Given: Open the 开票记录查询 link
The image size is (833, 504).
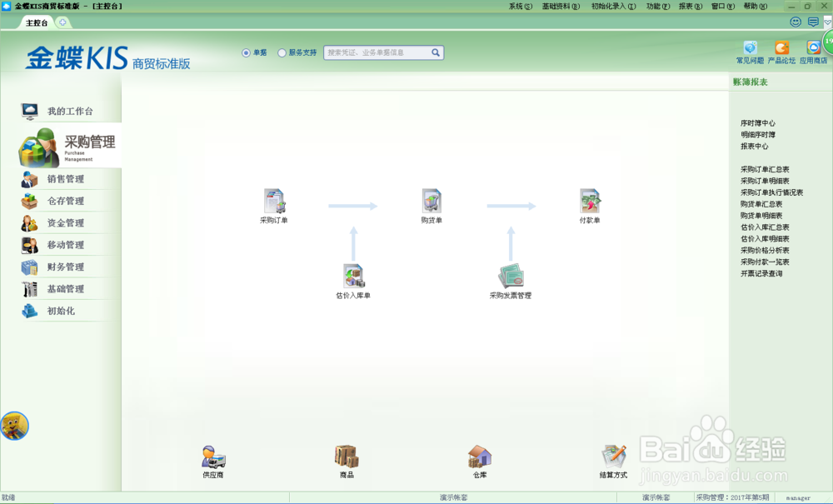Looking at the screenshot, I should tap(761, 273).
